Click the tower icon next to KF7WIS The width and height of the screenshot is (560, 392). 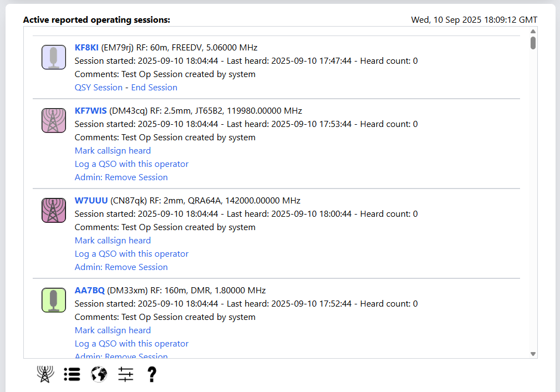(54, 121)
